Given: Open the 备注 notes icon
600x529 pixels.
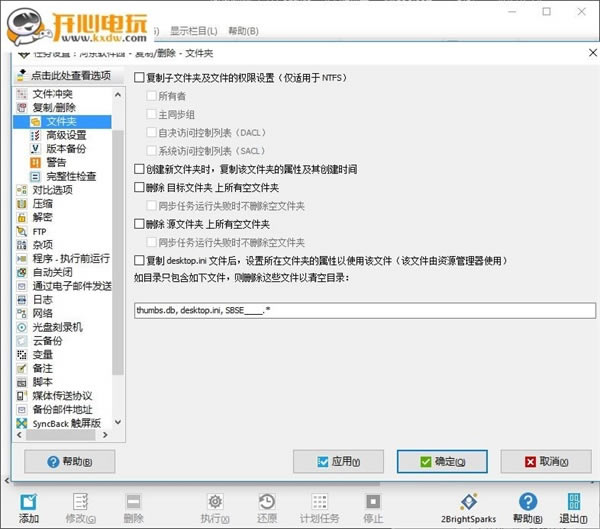Looking at the screenshot, I should 22,368.
